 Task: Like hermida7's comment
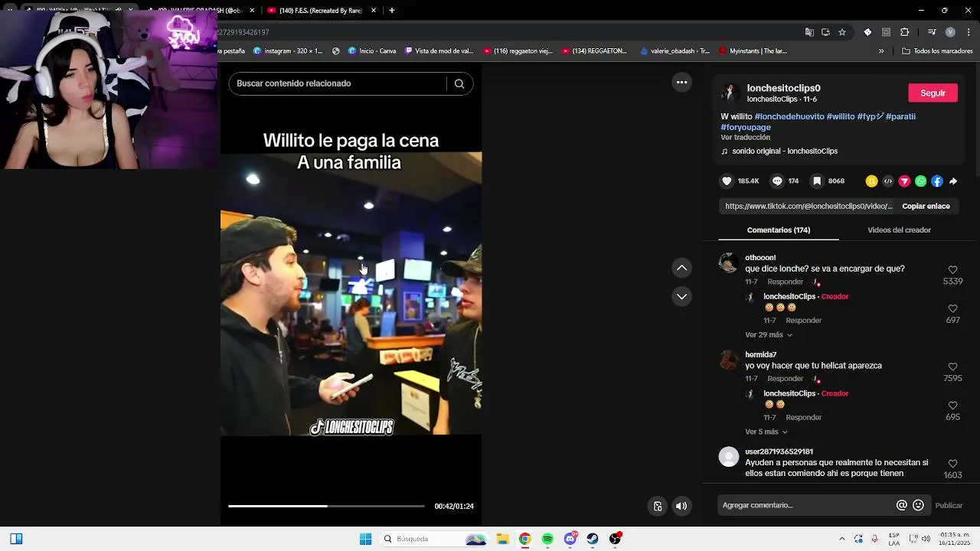tap(952, 367)
